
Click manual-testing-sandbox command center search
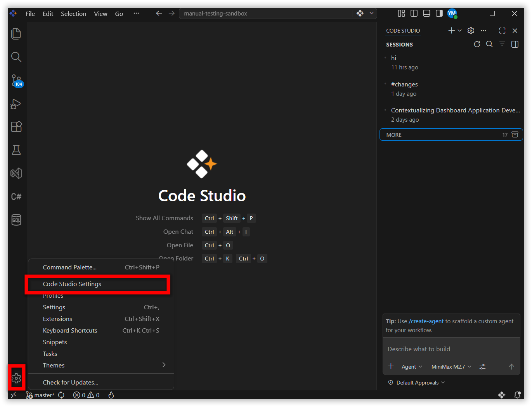pos(265,14)
